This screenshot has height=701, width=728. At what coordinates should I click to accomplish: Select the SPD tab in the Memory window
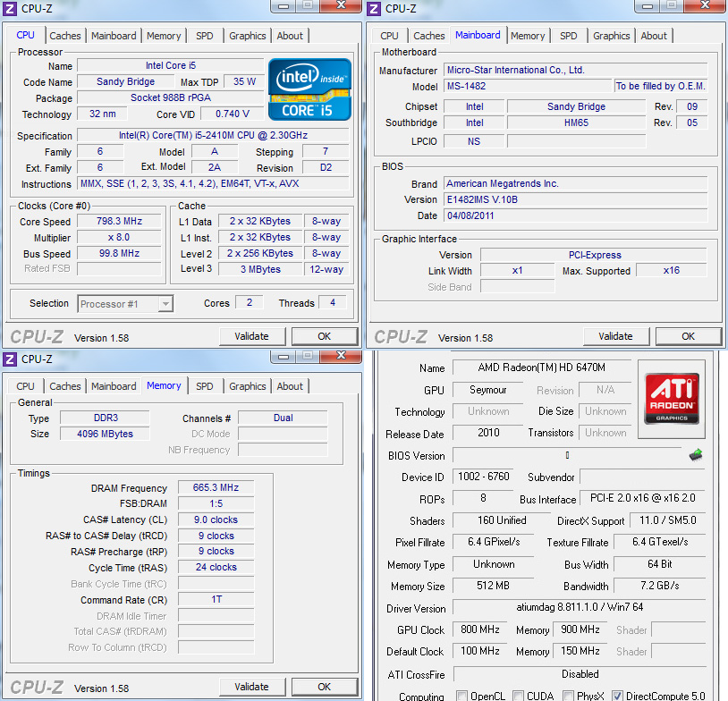point(204,386)
